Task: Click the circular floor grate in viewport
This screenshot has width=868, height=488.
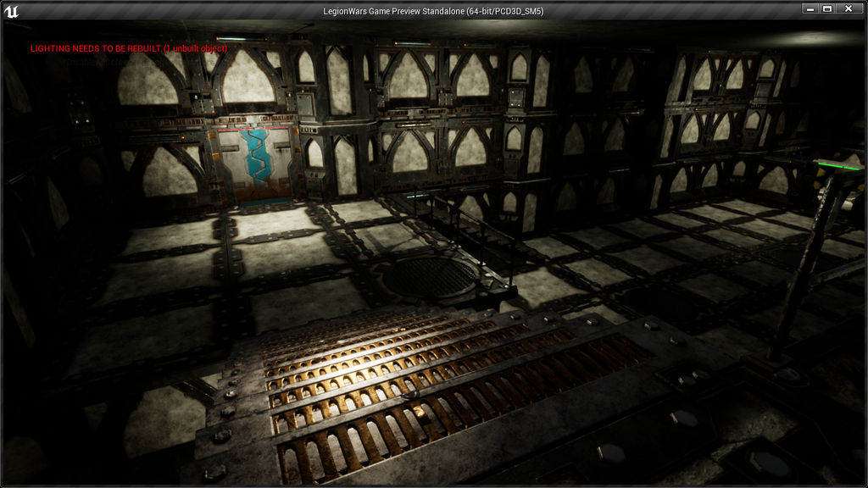Action: [x=431, y=275]
